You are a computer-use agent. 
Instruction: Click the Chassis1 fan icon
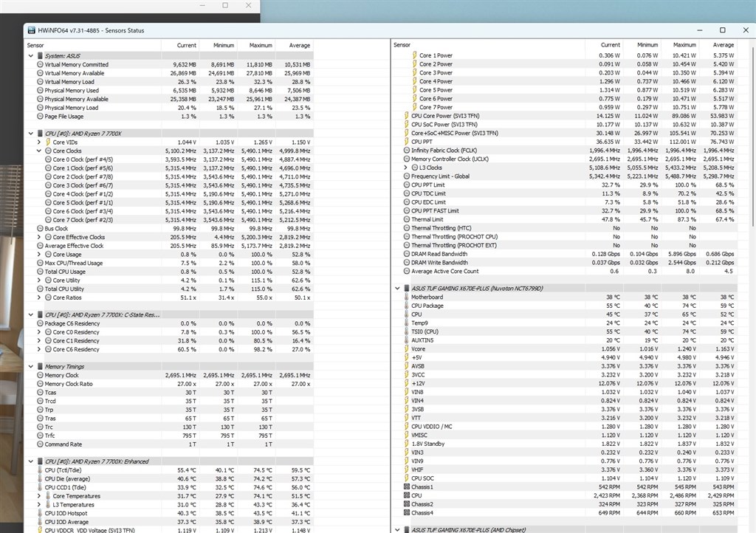click(407, 487)
